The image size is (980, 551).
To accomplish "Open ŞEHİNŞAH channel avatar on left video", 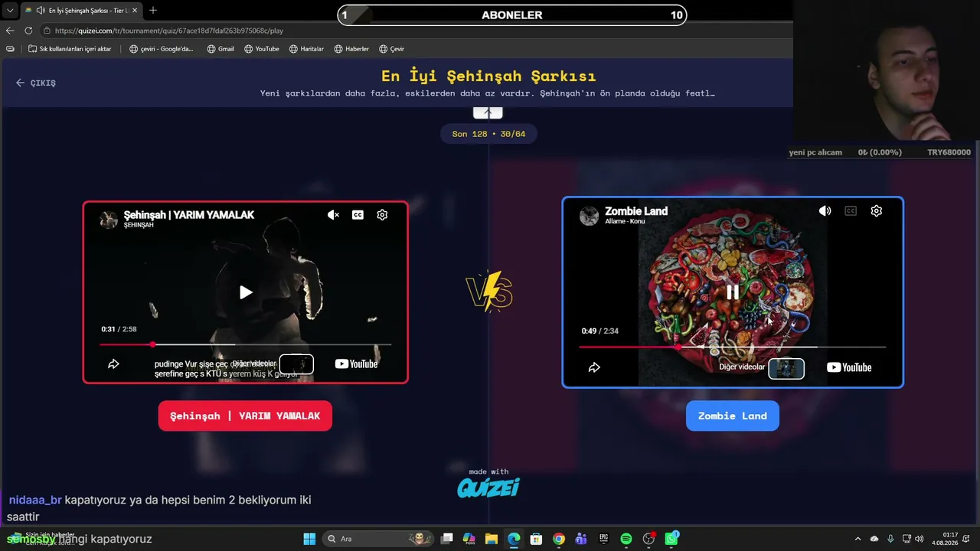I will (109, 220).
